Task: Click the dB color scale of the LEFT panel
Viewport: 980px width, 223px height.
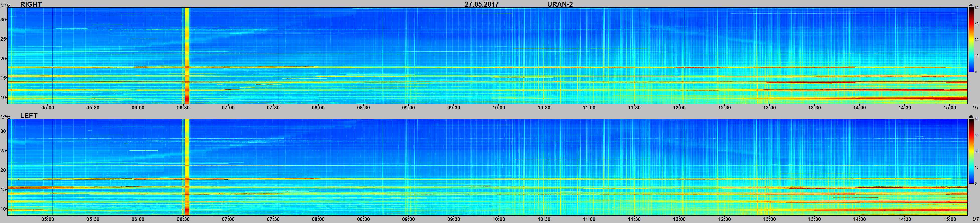Action: (971, 151)
